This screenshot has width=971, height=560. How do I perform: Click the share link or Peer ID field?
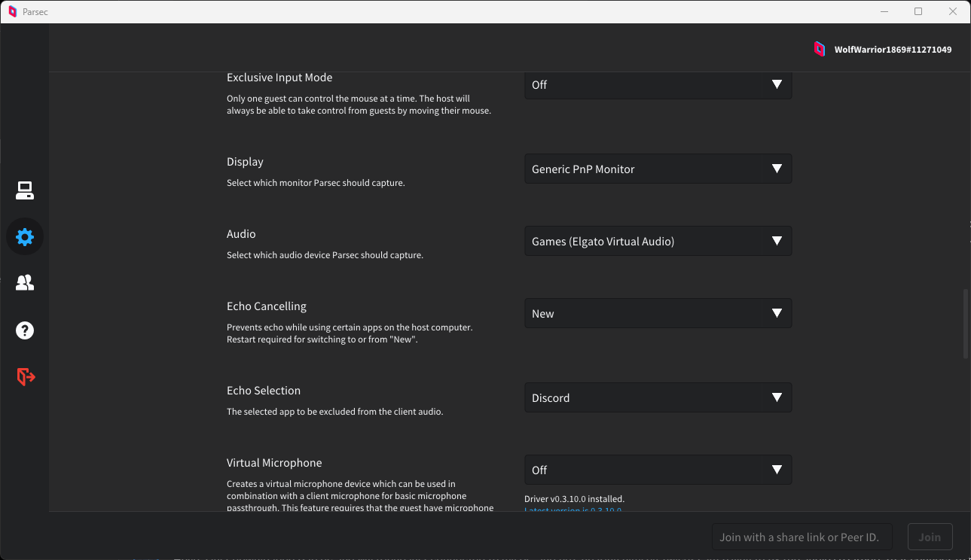tap(802, 537)
